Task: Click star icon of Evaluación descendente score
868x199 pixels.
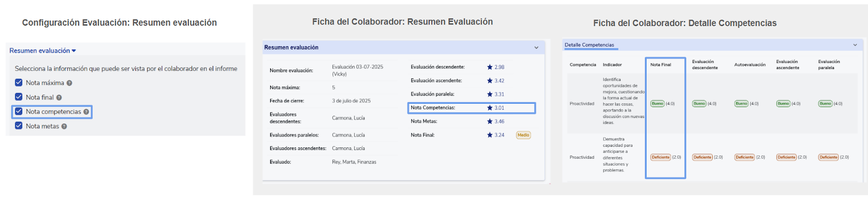Action: (x=490, y=67)
